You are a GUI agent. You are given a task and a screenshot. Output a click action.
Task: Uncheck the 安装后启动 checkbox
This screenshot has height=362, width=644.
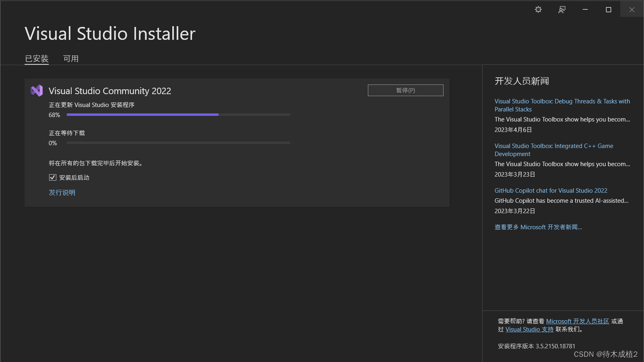(52, 177)
